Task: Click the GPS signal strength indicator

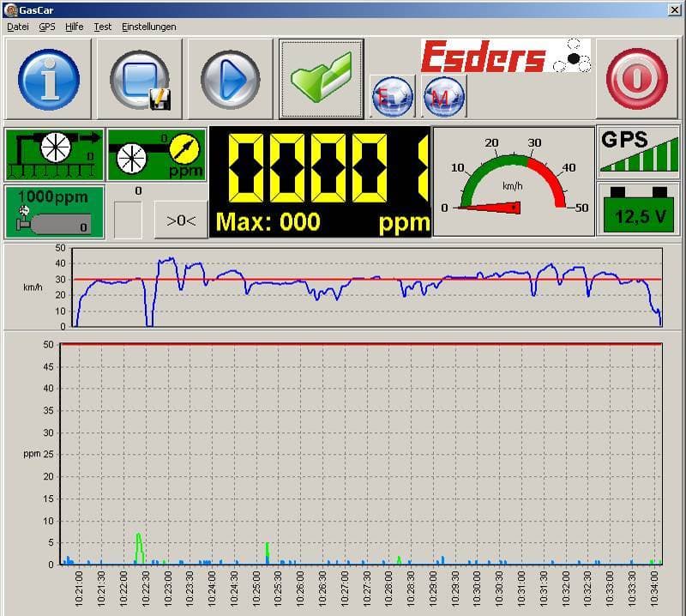Action: pyautogui.click(x=639, y=152)
